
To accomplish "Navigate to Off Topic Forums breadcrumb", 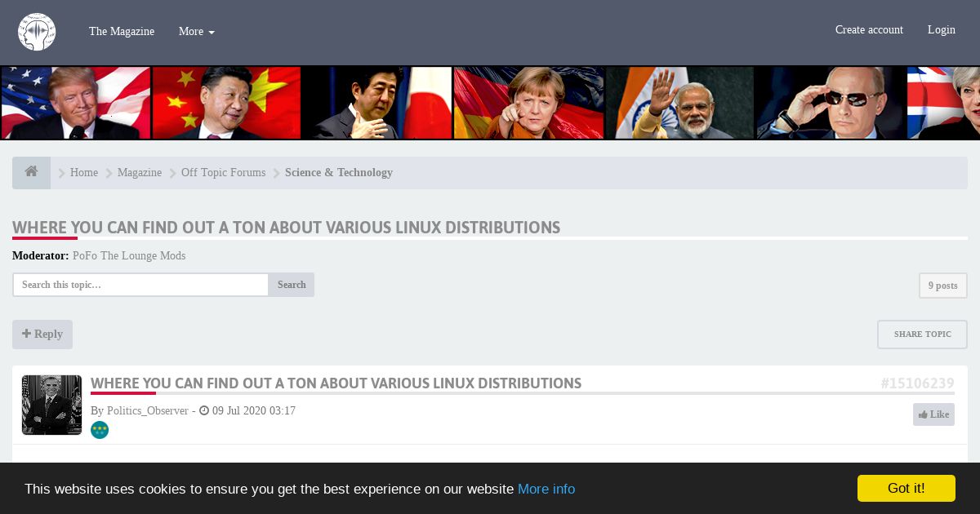I will [x=224, y=173].
